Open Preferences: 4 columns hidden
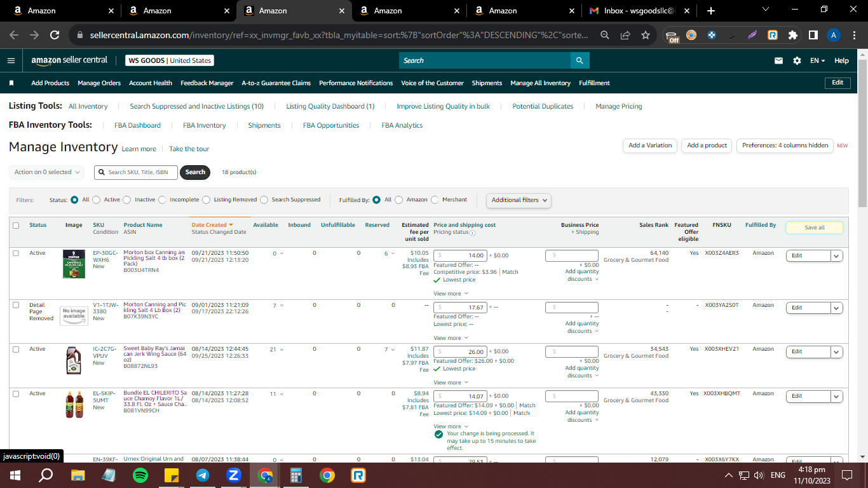Viewport: 868px width, 488px height. (785, 146)
